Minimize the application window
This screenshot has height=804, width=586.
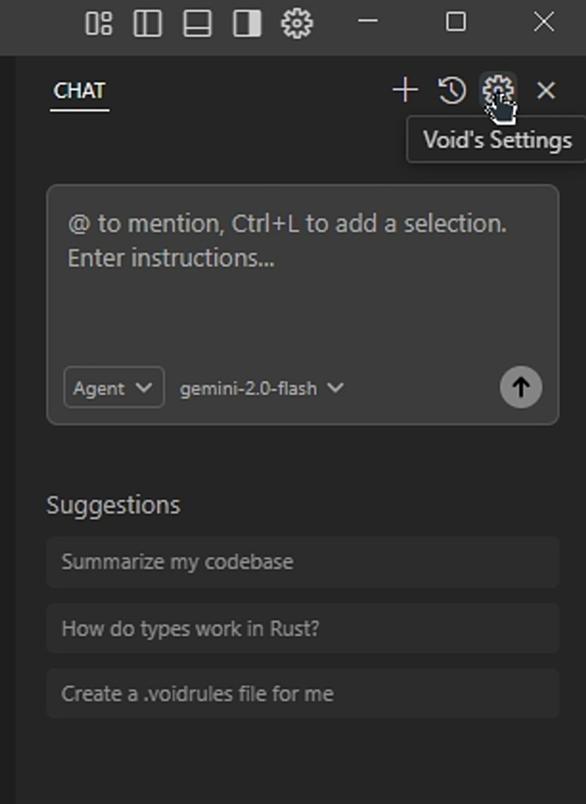tap(368, 22)
